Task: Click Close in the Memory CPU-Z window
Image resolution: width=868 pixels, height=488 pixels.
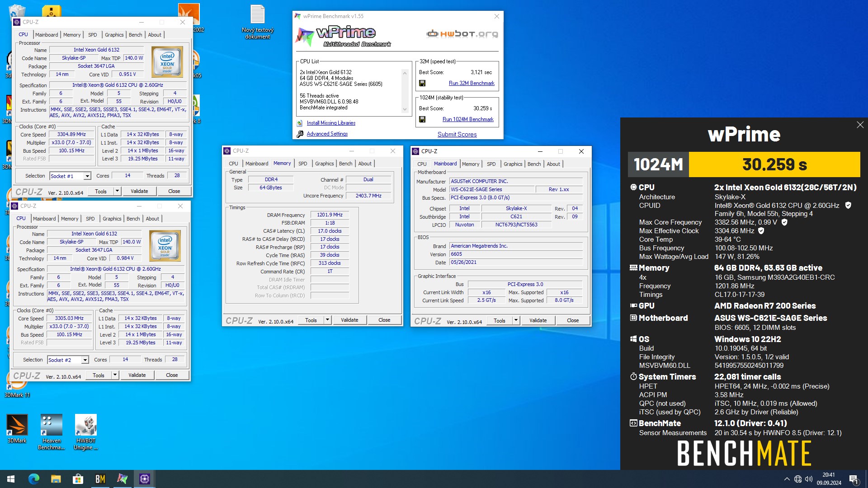Action: coord(384,320)
